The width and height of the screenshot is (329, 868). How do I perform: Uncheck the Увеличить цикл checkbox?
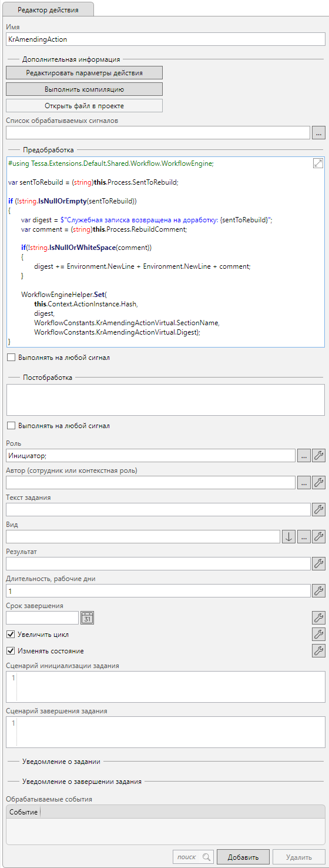tap(11, 635)
